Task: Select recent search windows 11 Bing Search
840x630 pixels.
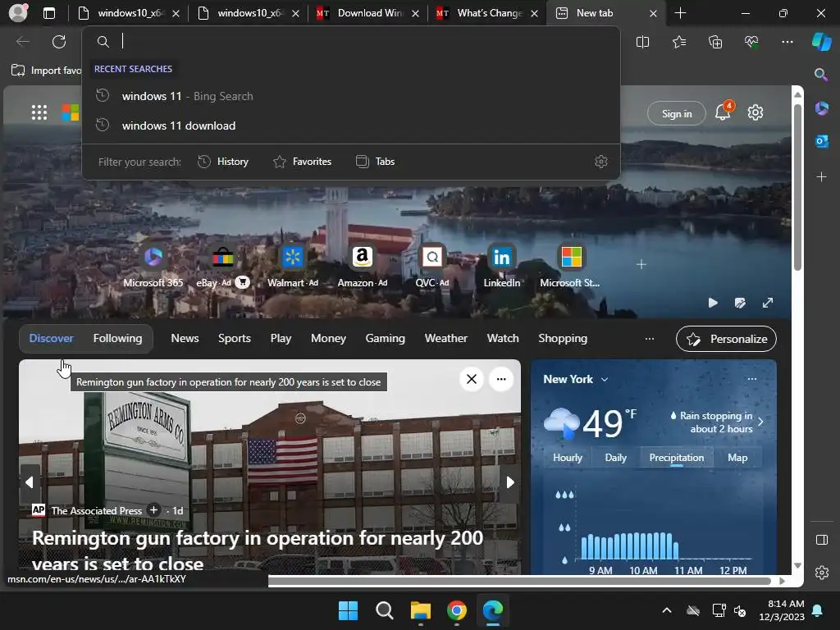Action: [351, 97]
